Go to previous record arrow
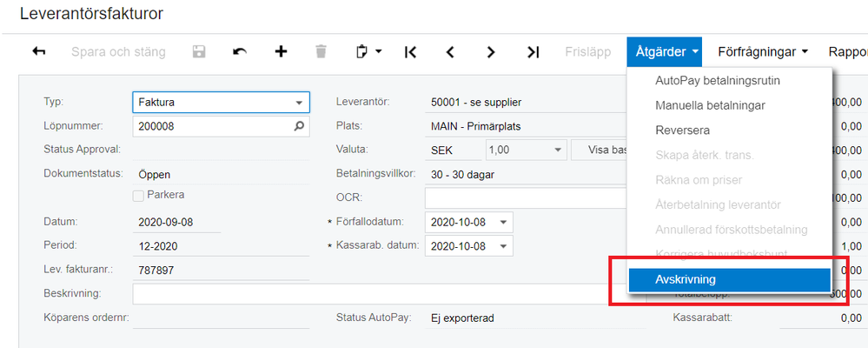The width and height of the screenshot is (868, 348). [450, 51]
